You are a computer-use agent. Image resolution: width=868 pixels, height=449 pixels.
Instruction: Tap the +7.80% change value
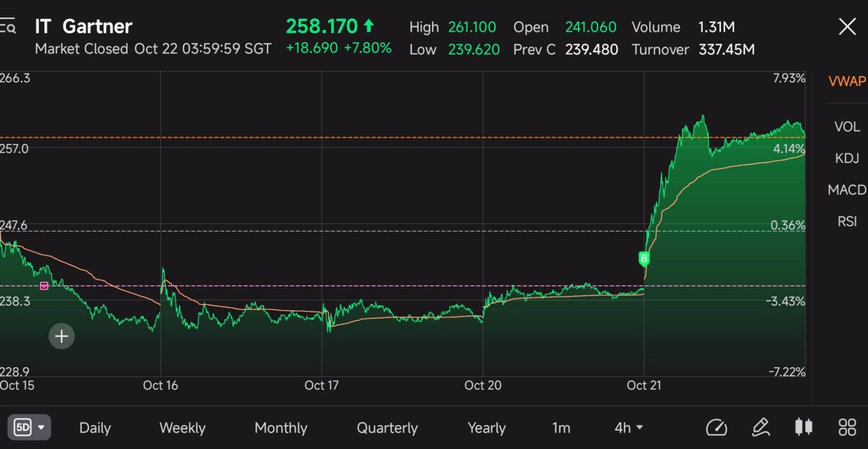pos(368,48)
